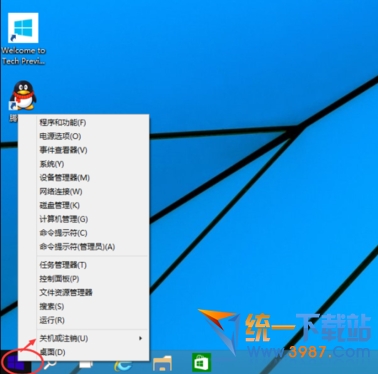Open File Explorer folder icon on taskbar

[162, 363]
